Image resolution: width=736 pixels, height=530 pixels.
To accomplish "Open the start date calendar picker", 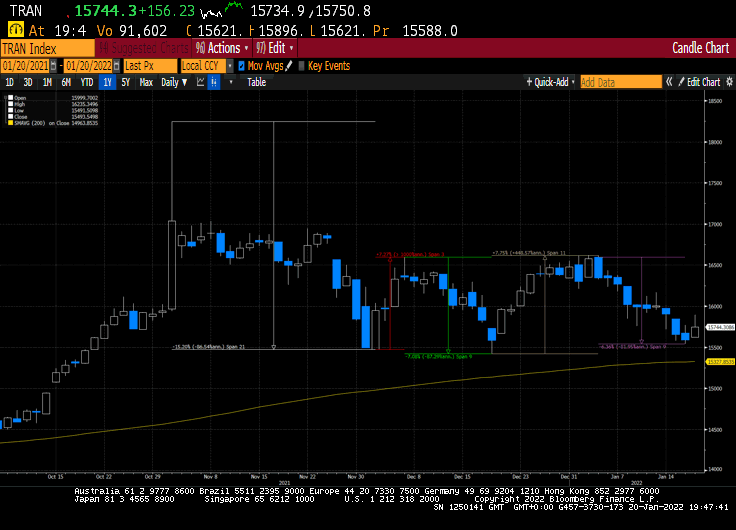I will [x=54, y=66].
